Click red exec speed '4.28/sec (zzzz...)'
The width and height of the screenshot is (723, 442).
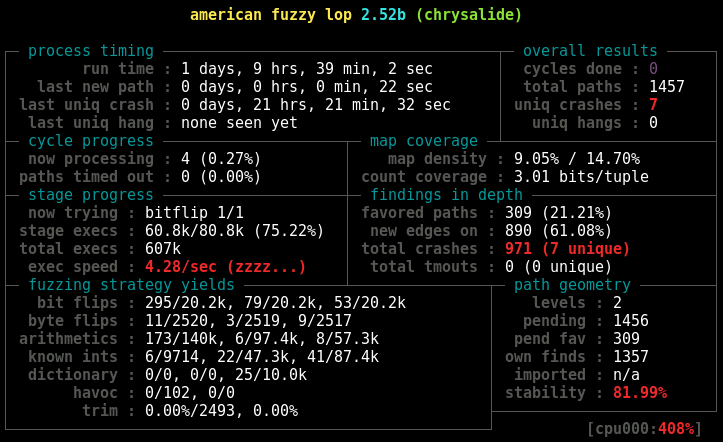pos(225,266)
